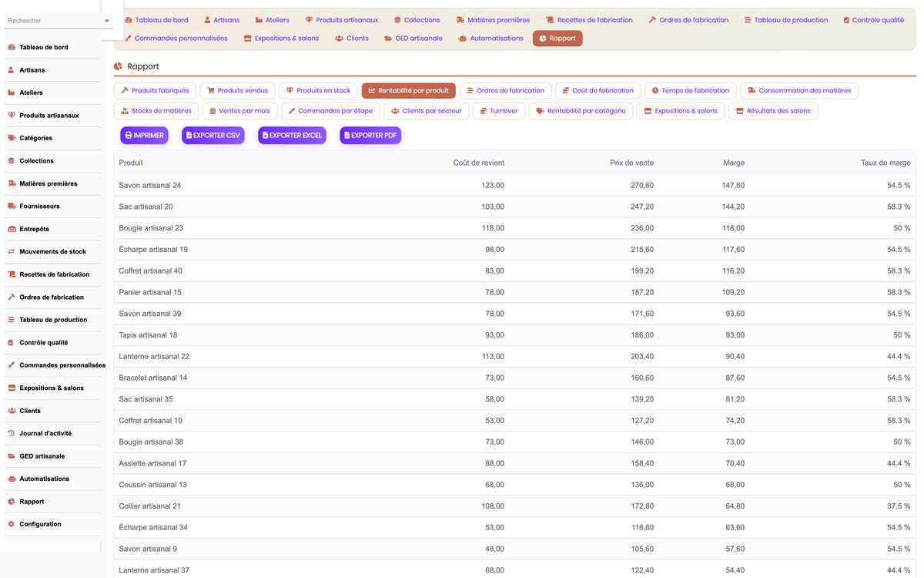Click the Journal d'activité history icon
This screenshot has height=578, width=924.
[12, 433]
